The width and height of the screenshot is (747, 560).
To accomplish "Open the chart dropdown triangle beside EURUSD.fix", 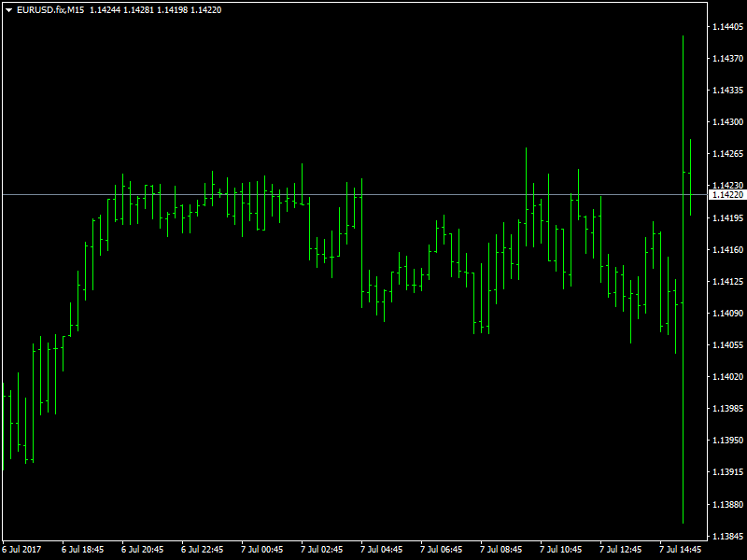I will tap(8, 10).
